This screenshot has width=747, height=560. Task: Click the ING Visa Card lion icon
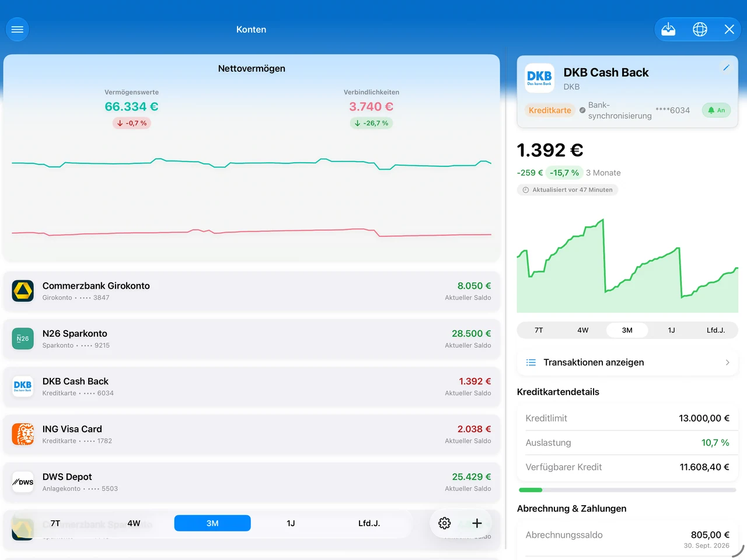point(23,434)
